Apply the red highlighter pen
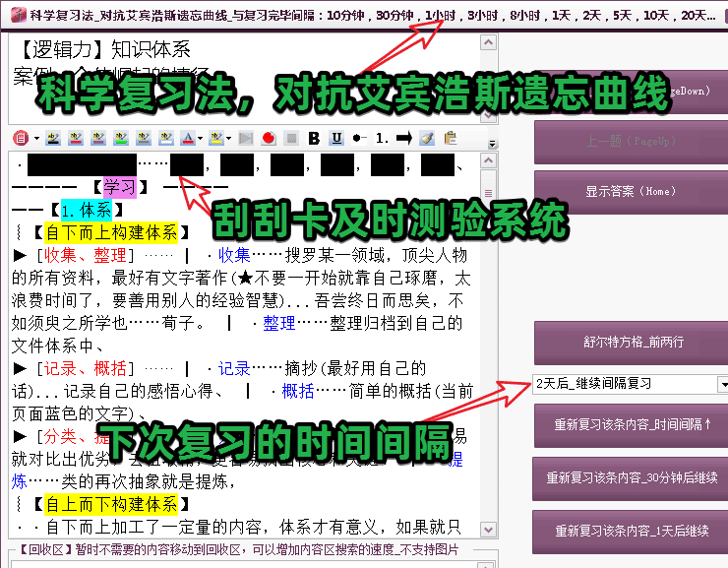This screenshot has width=728, height=568. pos(76,138)
